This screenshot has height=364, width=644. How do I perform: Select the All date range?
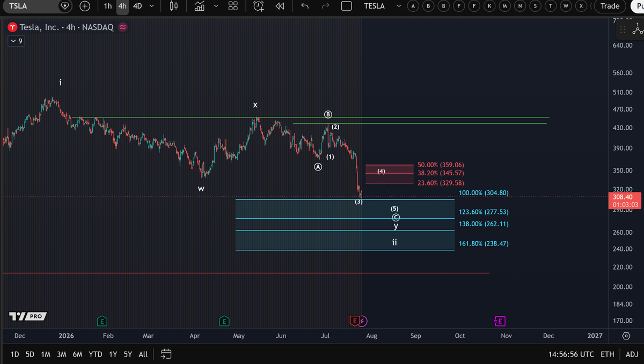coord(143,354)
